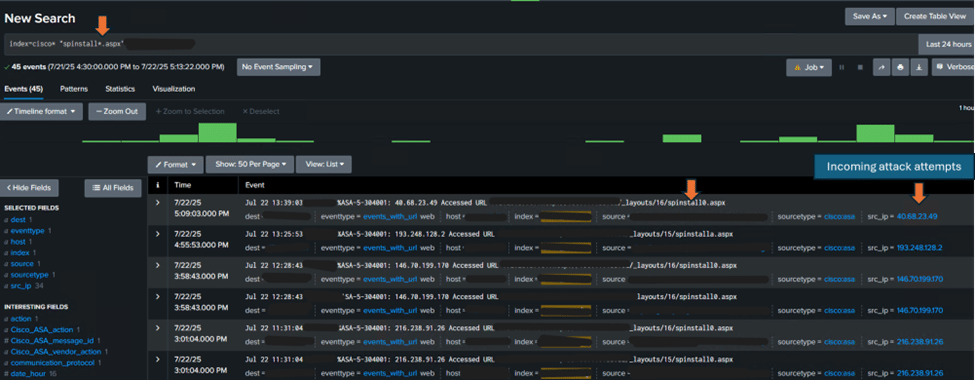Stop the search job
The width and height of the screenshot is (975, 380).
click(860, 67)
